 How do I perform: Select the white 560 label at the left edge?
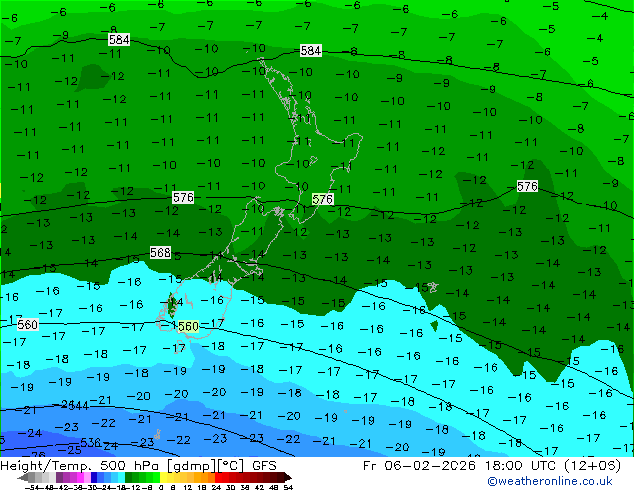click(x=27, y=325)
